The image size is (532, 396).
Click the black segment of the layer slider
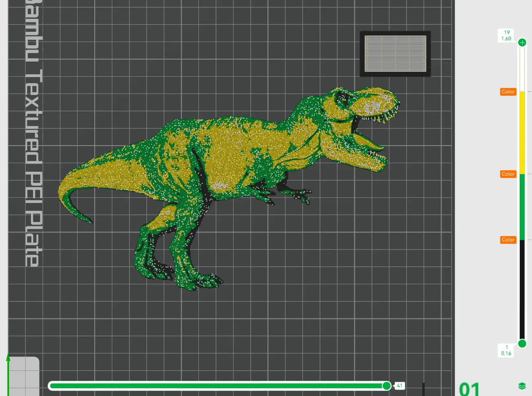(x=522, y=290)
